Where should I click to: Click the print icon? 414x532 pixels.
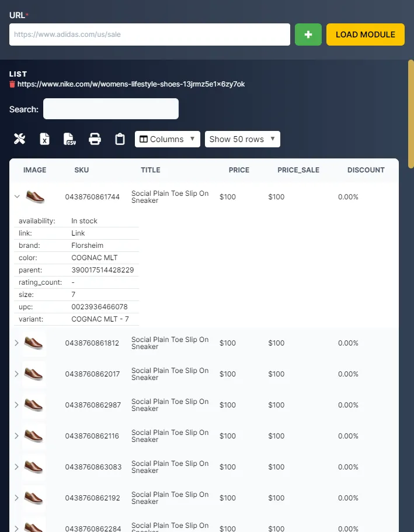point(95,139)
